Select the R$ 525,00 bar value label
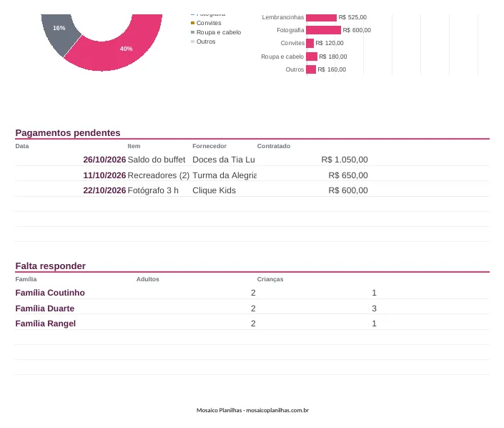504x428 pixels. [x=352, y=17]
